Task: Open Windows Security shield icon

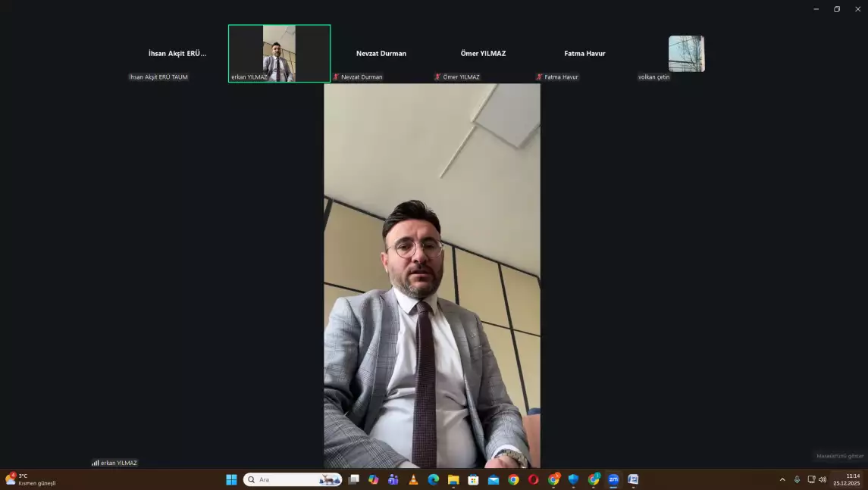Action: (x=574, y=479)
